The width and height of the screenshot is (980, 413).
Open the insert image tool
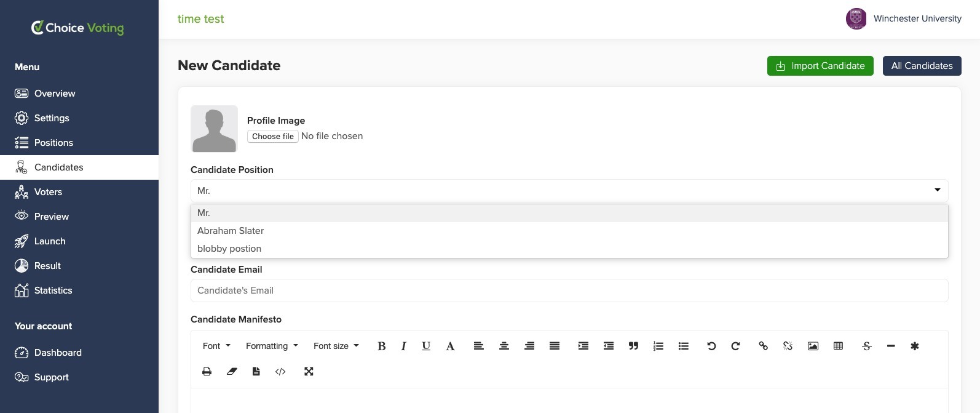click(x=813, y=346)
